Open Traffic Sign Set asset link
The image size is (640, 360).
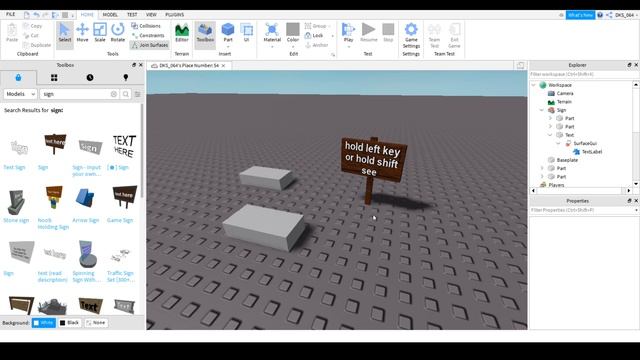[x=121, y=276]
